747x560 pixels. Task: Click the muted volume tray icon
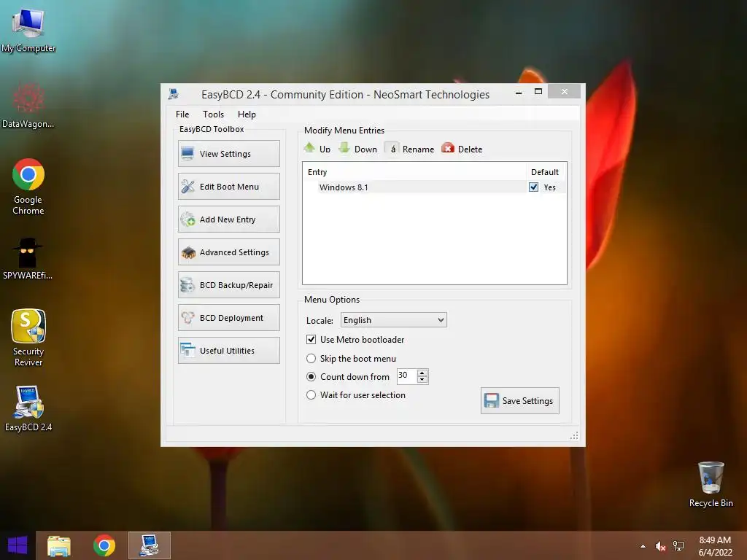point(660,546)
